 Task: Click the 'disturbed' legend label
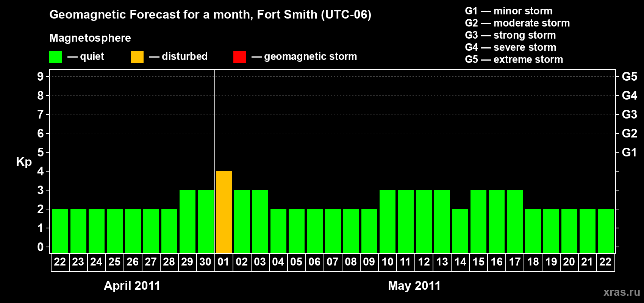185,56
